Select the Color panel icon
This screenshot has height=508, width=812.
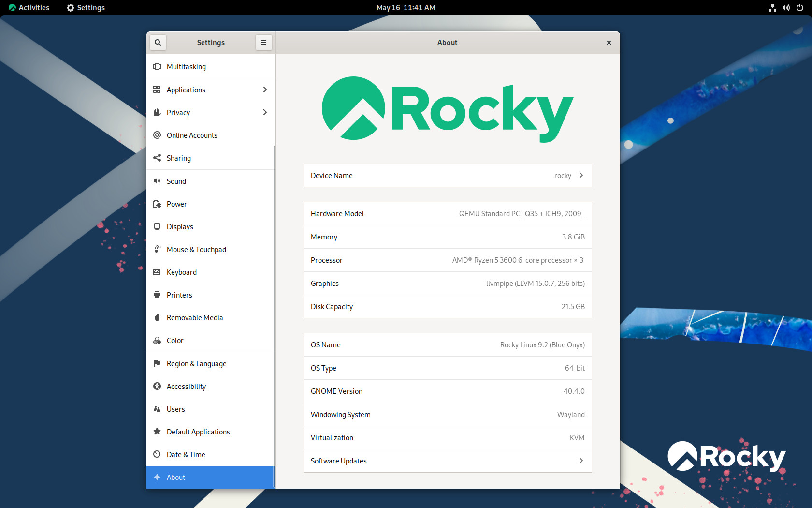[157, 340]
